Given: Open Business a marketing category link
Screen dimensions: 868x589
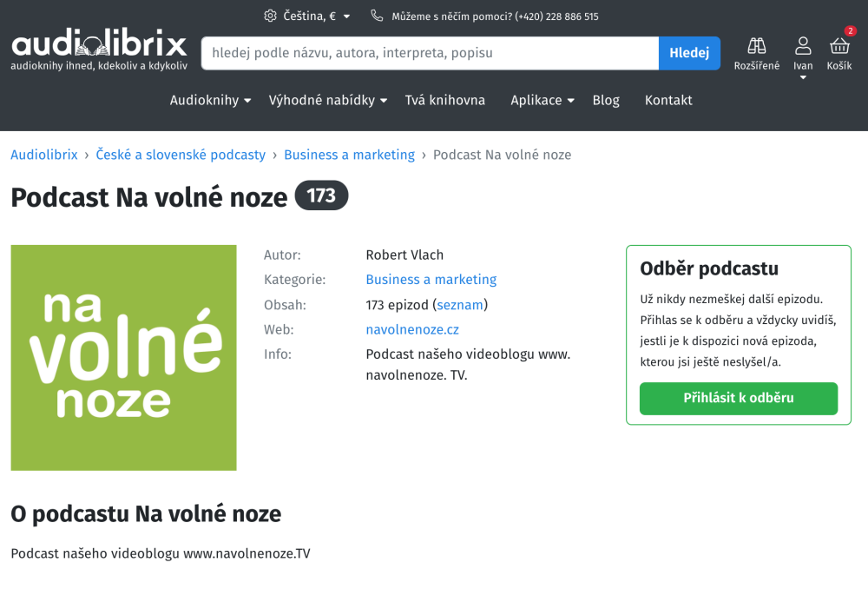Looking at the screenshot, I should 431,279.
